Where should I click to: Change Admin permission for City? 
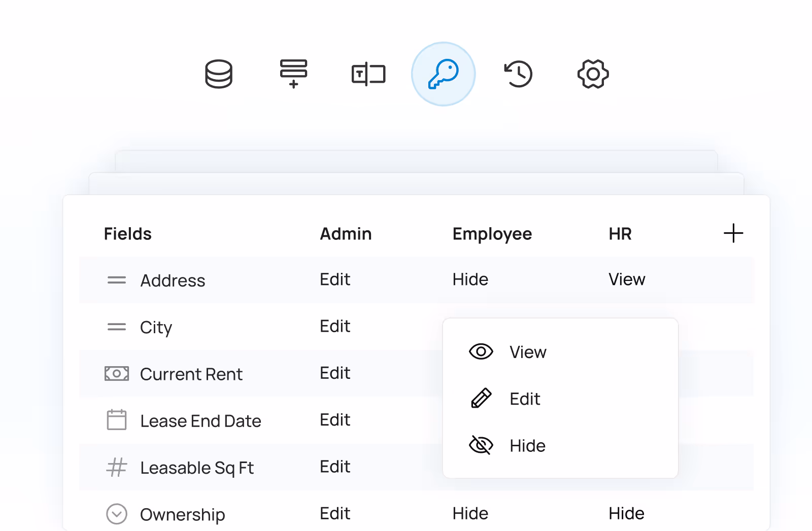coord(335,326)
